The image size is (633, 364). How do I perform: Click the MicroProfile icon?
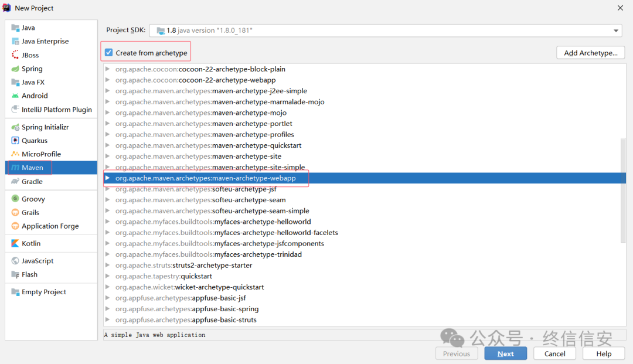(15, 154)
